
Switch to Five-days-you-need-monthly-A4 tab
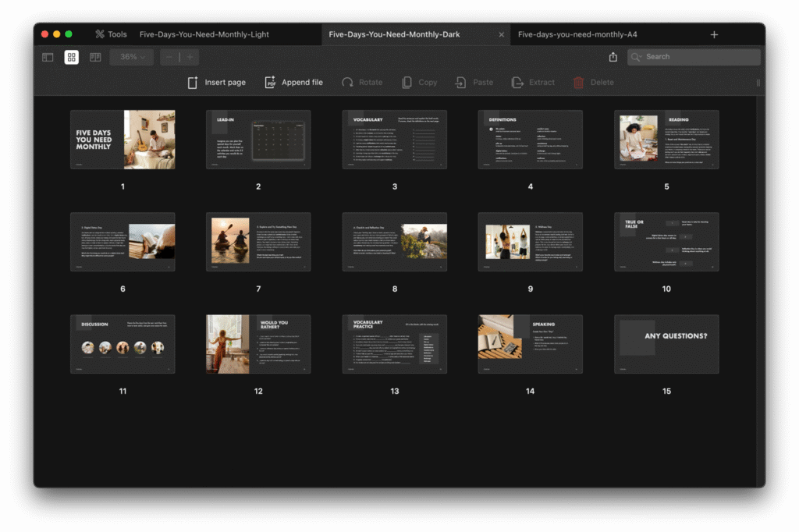tap(577, 34)
